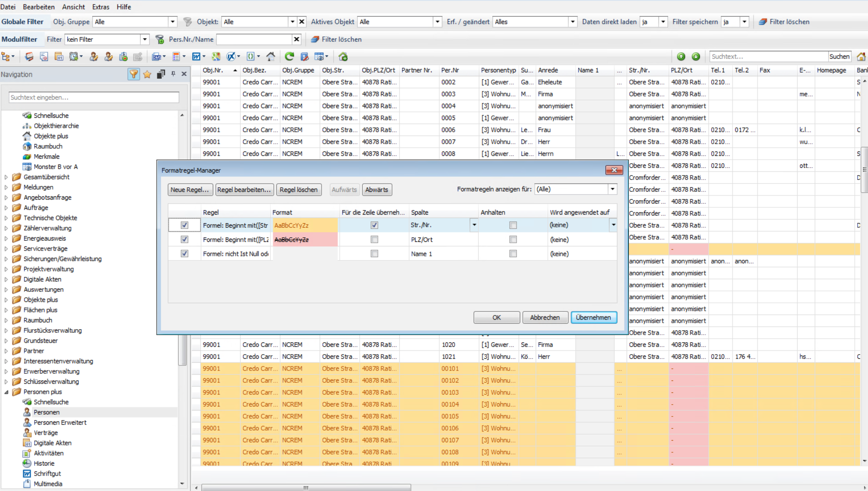Open the Modulfilter Filter dropdown
This screenshot has height=491, width=868.
[145, 39]
